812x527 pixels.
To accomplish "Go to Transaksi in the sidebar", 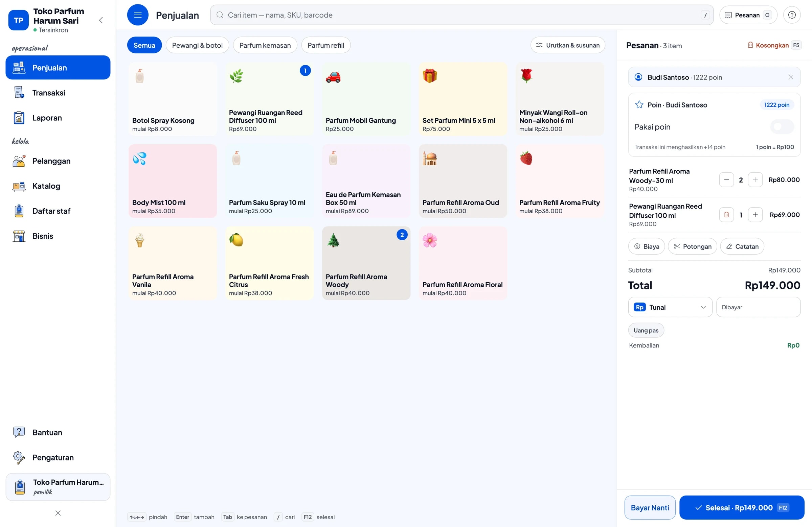I will tap(58, 93).
